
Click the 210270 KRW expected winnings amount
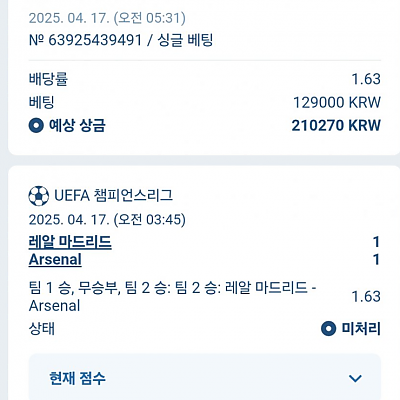coord(336,126)
